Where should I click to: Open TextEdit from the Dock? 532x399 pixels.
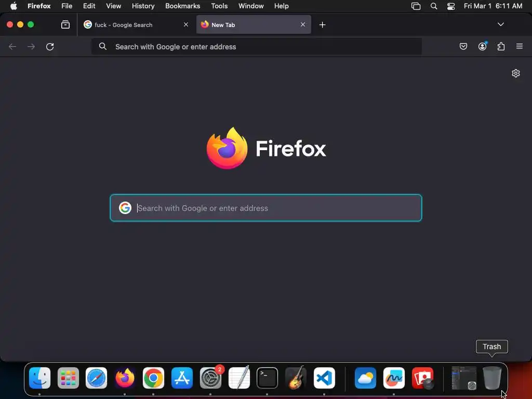[239, 378]
